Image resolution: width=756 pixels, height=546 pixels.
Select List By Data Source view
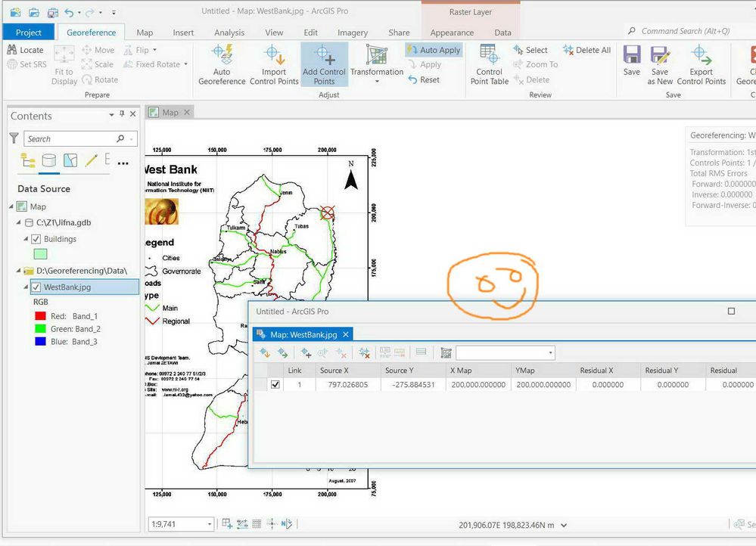48,160
